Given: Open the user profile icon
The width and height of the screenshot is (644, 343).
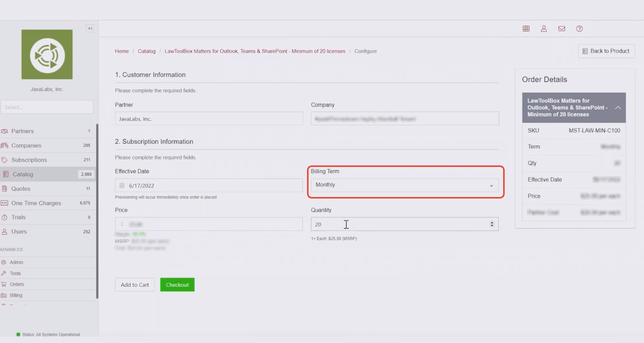Looking at the screenshot, I should tap(544, 28).
